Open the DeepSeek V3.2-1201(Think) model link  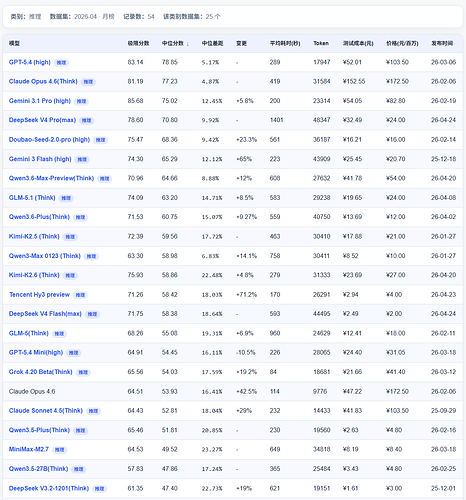tap(49, 489)
